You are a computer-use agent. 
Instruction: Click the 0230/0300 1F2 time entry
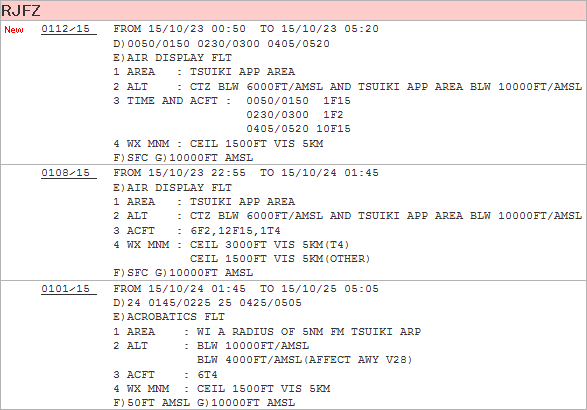(295, 115)
